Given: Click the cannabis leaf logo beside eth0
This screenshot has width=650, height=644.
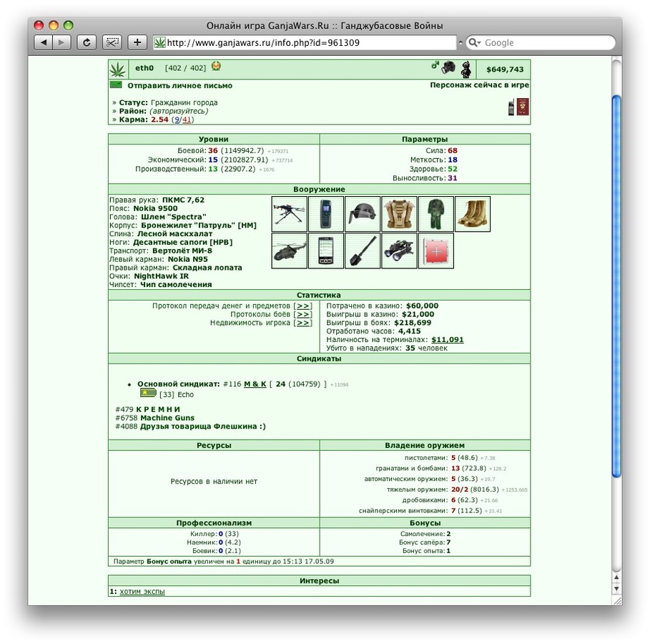Looking at the screenshot, I should pyautogui.click(x=118, y=69).
